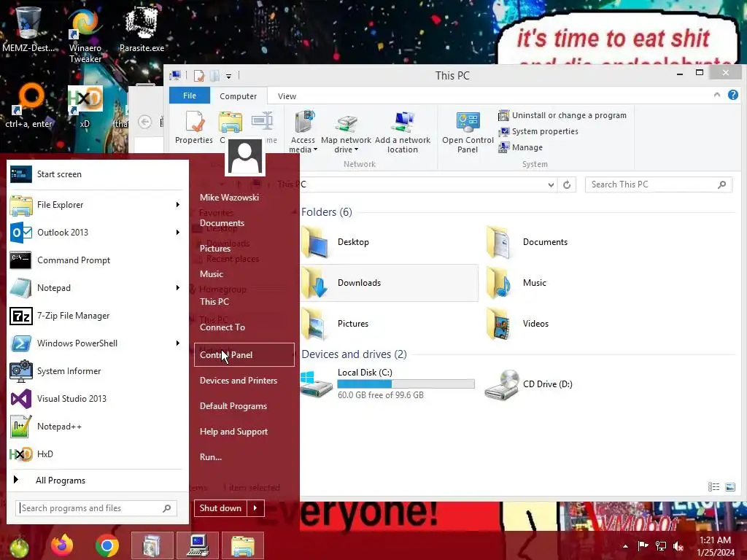This screenshot has width=747, height=560.
Task: Switch to details view icon
Action: pyautogui.click(x=713, y=486)
